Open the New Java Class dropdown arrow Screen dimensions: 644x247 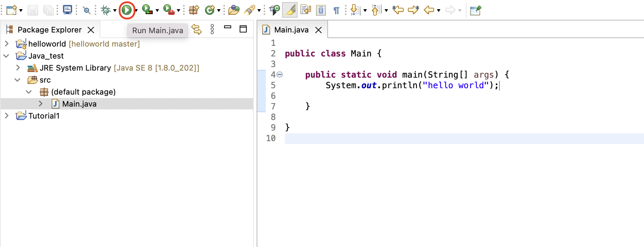219,11
